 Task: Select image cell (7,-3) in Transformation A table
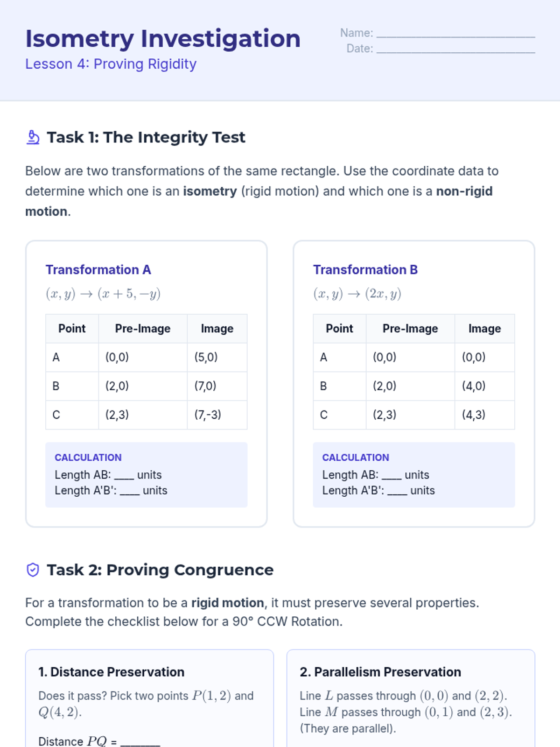pyautogui.click(x=217, y=415)
